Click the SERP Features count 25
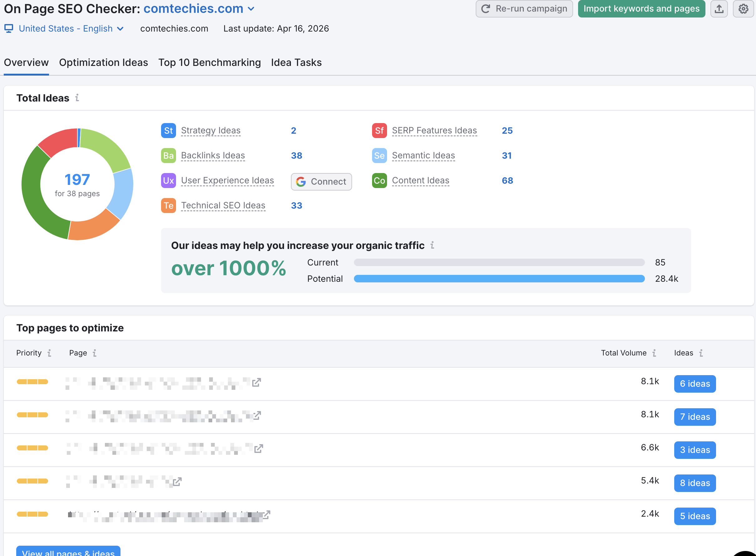This screenshot has height=556, width=756. coord(507,131)
